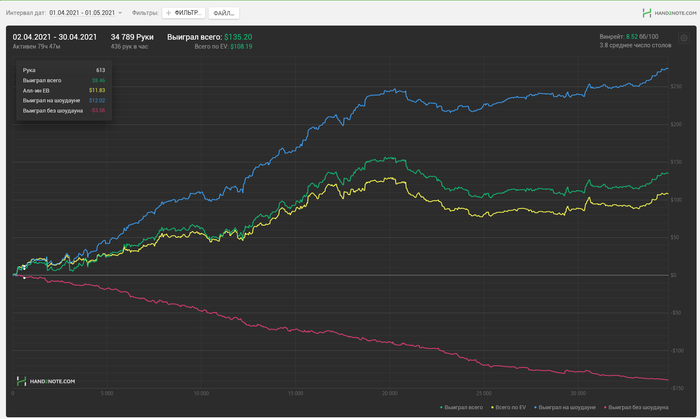Click the ФИЛЬТР add filter button
The height and width of the screenshot is (419, 700).
[x=183, y=13]
